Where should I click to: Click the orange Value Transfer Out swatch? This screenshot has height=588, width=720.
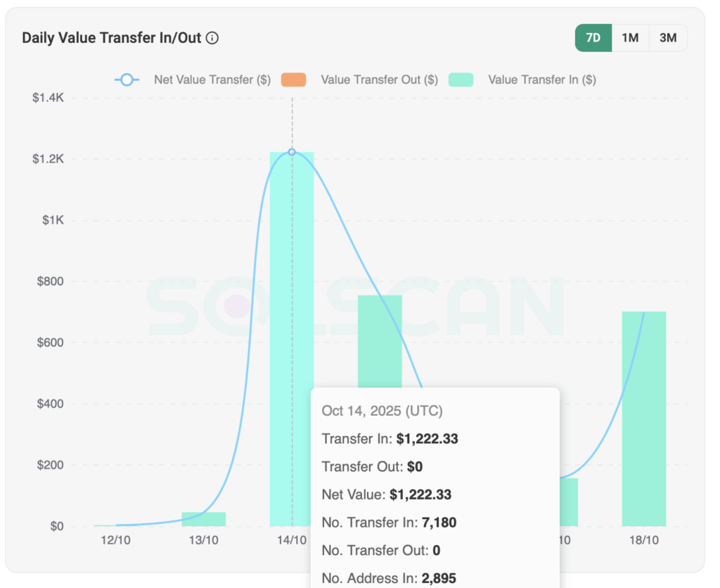[293, 80]
